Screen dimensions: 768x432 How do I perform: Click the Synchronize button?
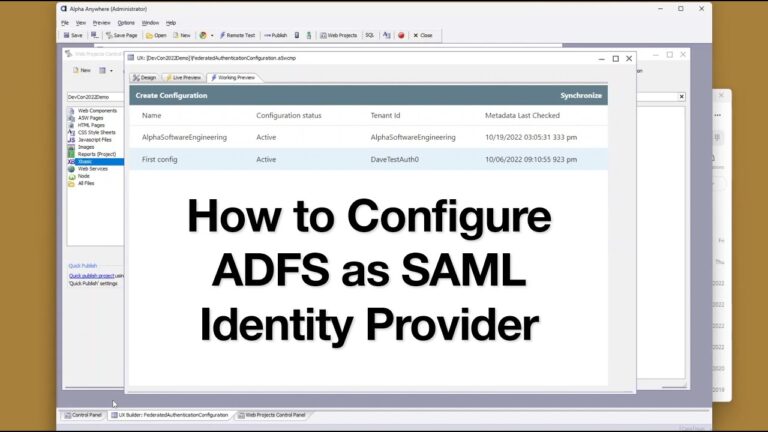(581, 96)
